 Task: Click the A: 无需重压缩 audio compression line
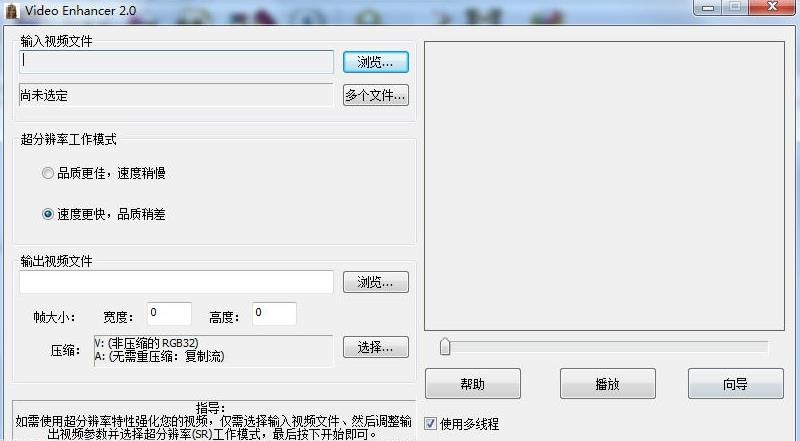(x=160, y=356)
